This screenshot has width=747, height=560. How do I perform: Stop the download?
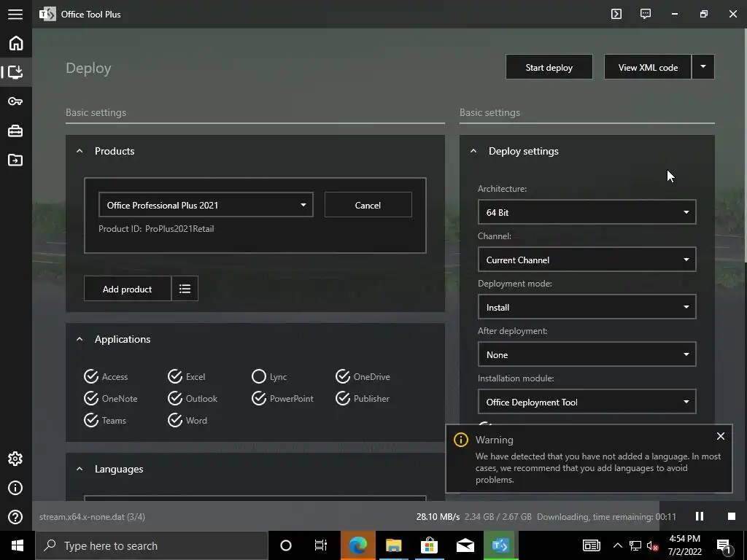click(731, 516)
